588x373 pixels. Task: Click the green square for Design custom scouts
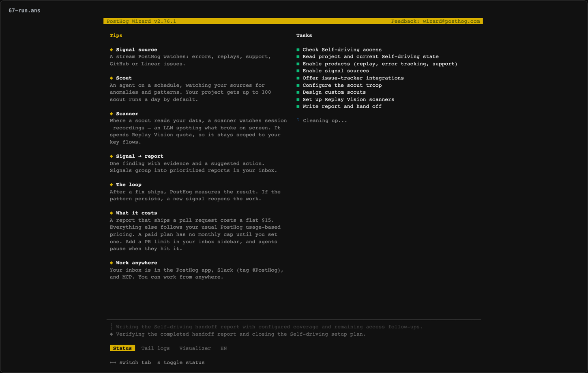[x=298, y=92]
